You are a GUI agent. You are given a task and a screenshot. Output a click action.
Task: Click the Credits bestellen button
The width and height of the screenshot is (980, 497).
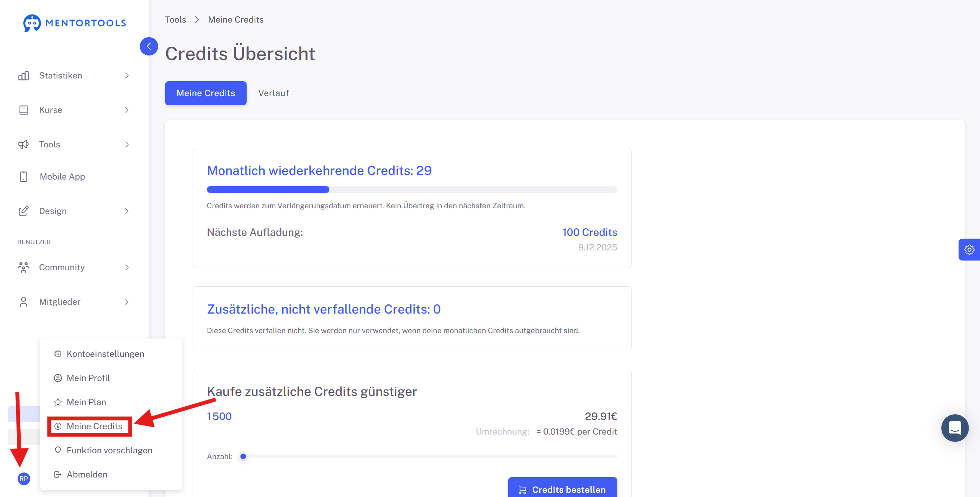(562, 488)
